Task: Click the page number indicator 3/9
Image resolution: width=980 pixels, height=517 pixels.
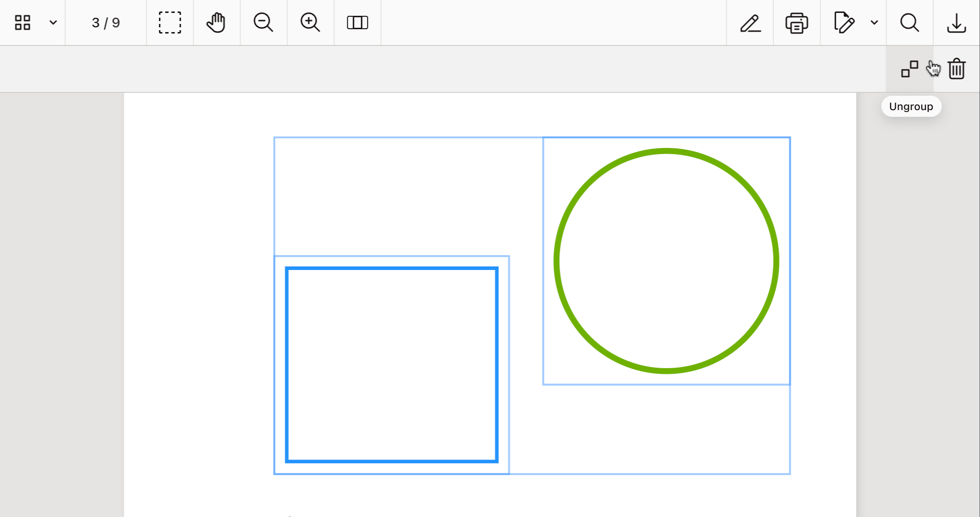Action: point(106,22)
